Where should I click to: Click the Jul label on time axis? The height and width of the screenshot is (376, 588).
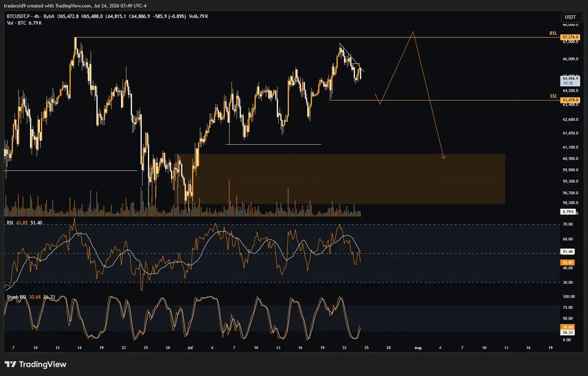click(191, 348)
